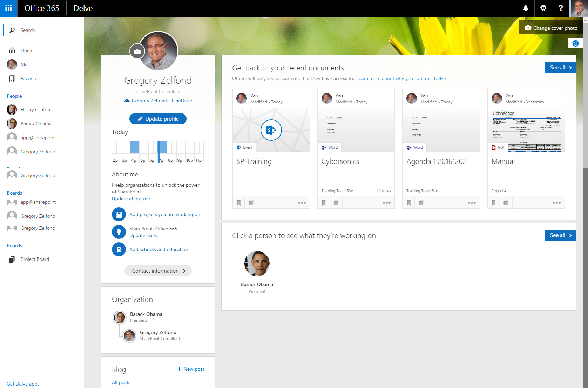Open Training Team Site under Cybersonics

337,191
